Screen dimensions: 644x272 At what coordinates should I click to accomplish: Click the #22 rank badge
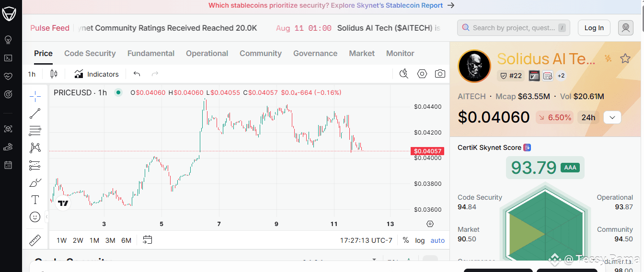click(x=511, y=76)
